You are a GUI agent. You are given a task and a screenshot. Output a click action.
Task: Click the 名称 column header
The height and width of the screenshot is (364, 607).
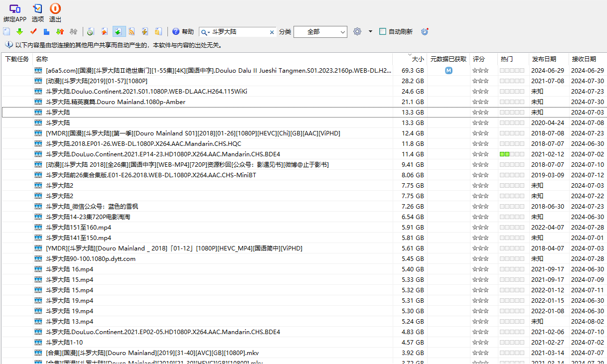tap(42, 59)
